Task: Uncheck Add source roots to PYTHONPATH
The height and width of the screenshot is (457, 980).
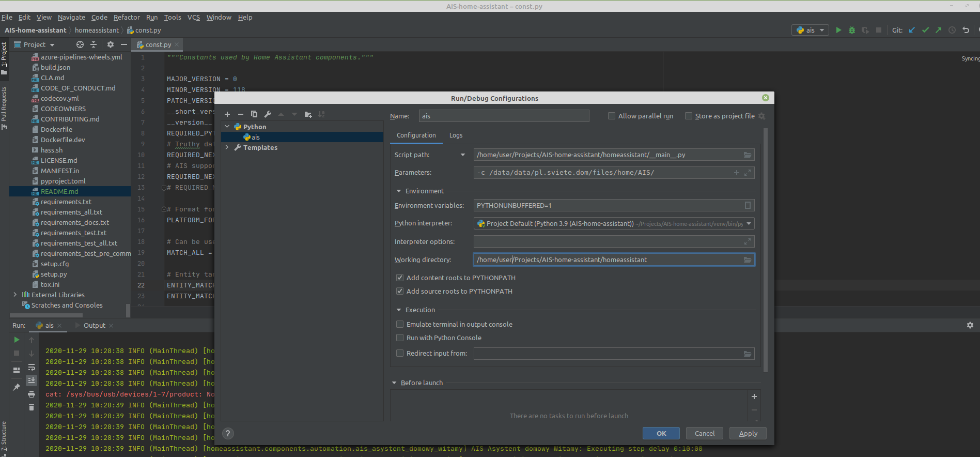Action: point(400,291)
